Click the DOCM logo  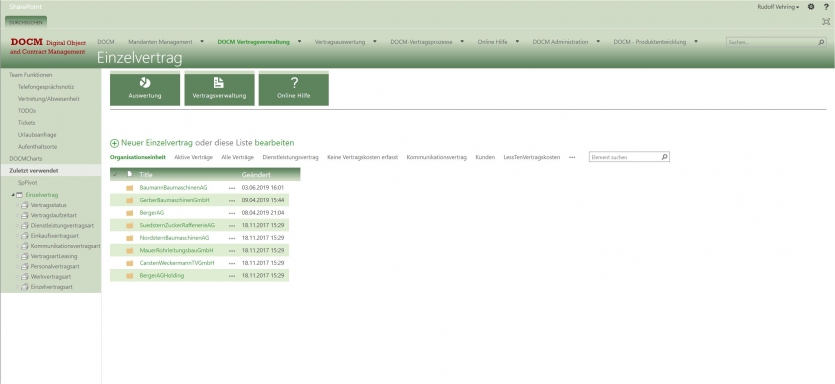tap(47, 46)
